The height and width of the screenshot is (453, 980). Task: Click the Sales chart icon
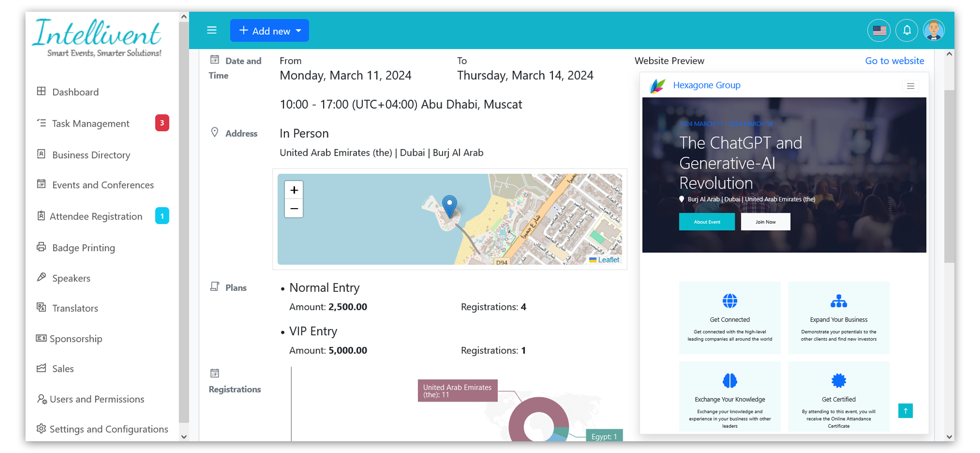pos(41,368)
